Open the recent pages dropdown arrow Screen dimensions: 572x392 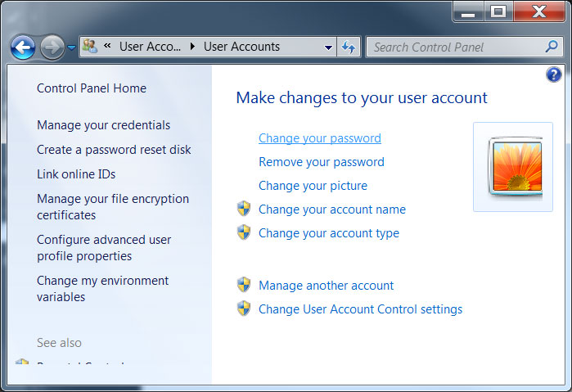[71, 47]
